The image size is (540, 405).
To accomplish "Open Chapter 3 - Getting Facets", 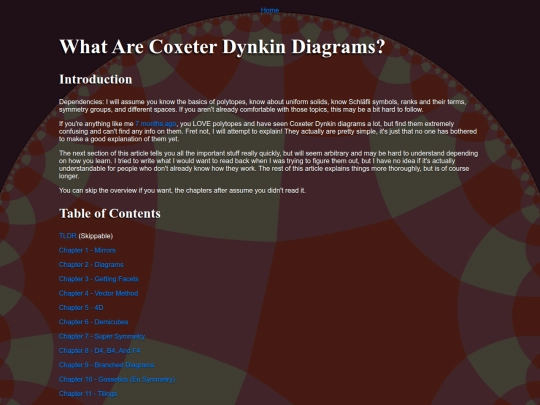I will pos(98,279).
